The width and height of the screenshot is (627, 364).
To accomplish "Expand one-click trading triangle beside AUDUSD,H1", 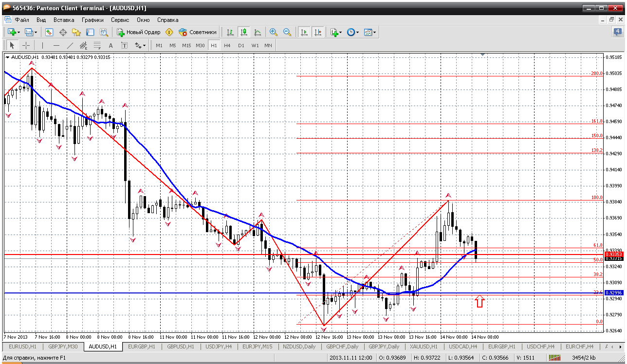I will [x=7, y=57].
